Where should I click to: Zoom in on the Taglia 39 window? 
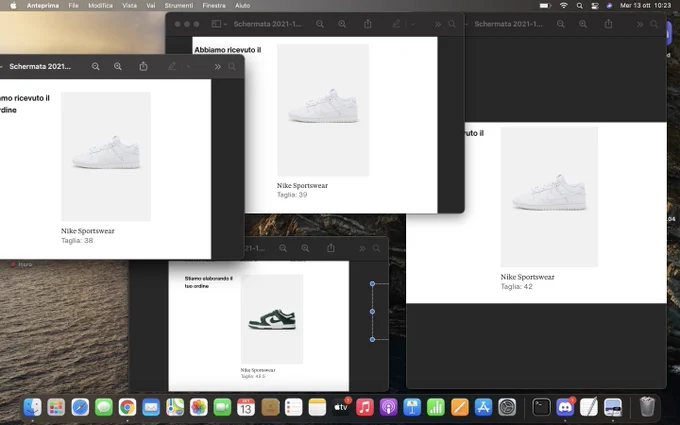[342, 24]
